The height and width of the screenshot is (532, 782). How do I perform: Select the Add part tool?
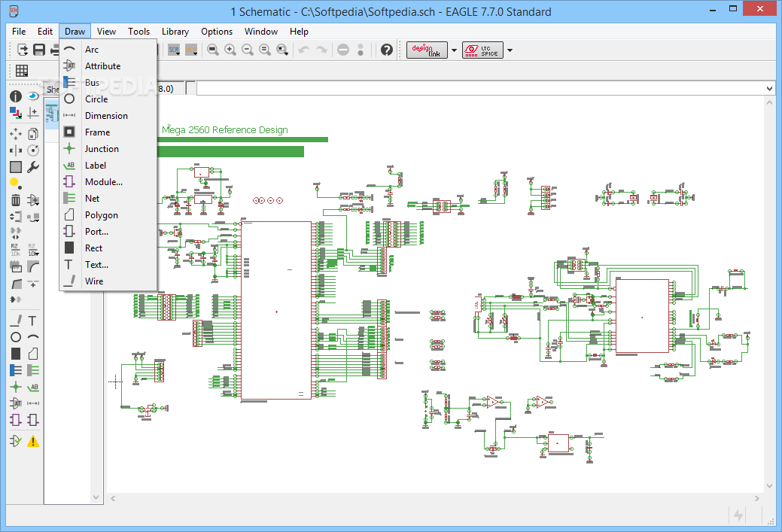(33, 200)
